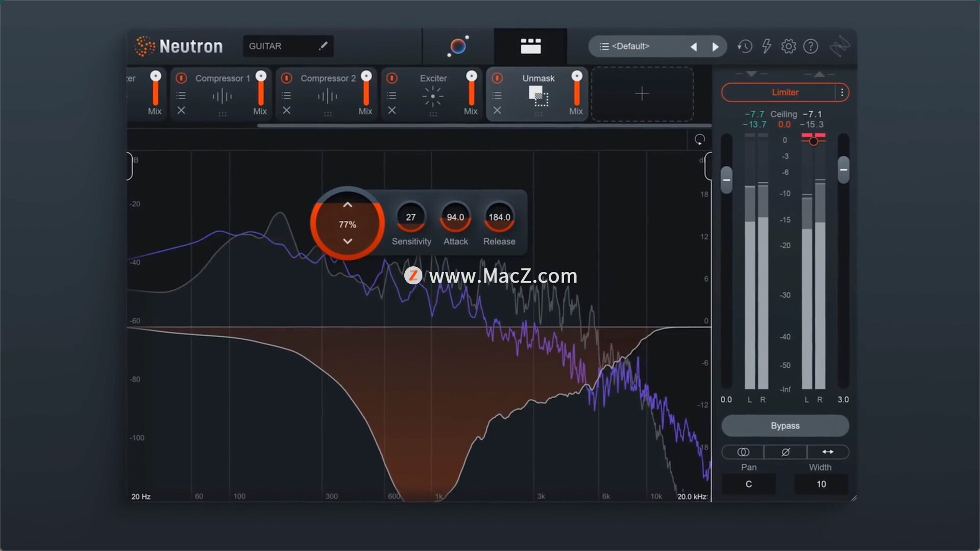Open Exciter preset list icon
The image size is (980, 551).
tap(391, 95)
